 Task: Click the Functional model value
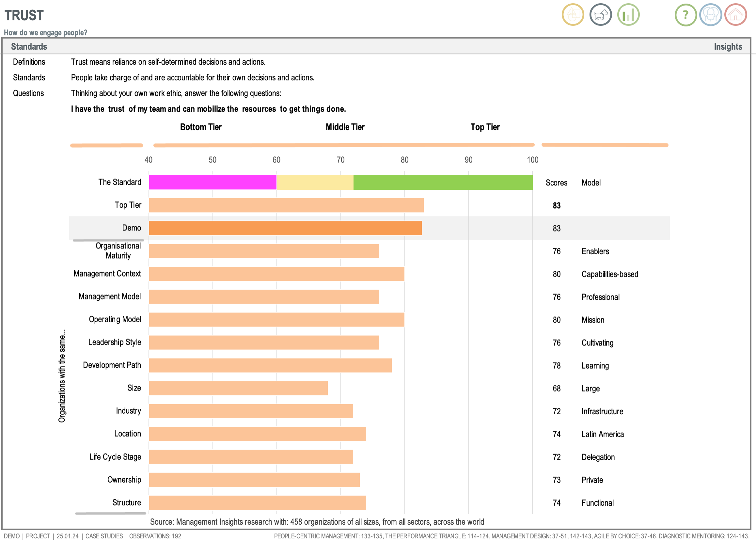point(597,503)
